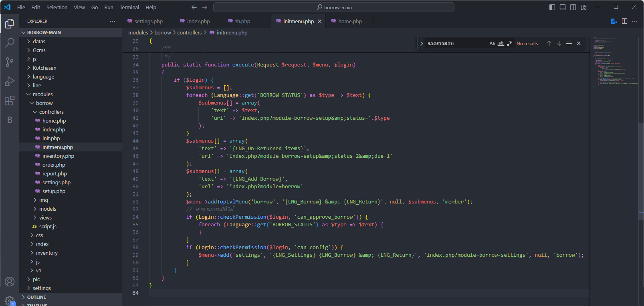Open the Selection menu

[57, 7]
